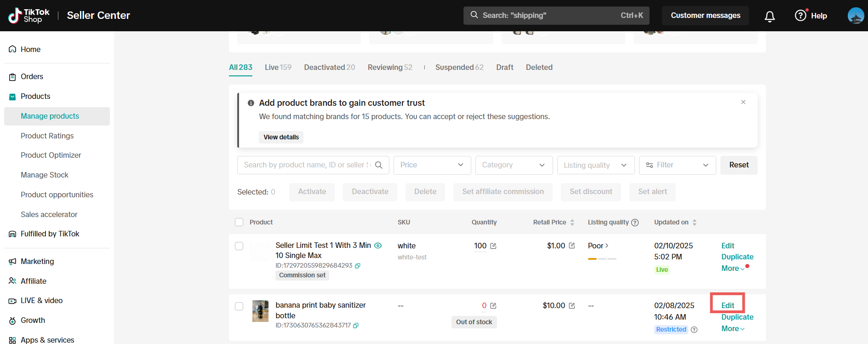The image size is (868, 344).
Task: Check the select-all products checkbox
Action: (x=239, y=222)
